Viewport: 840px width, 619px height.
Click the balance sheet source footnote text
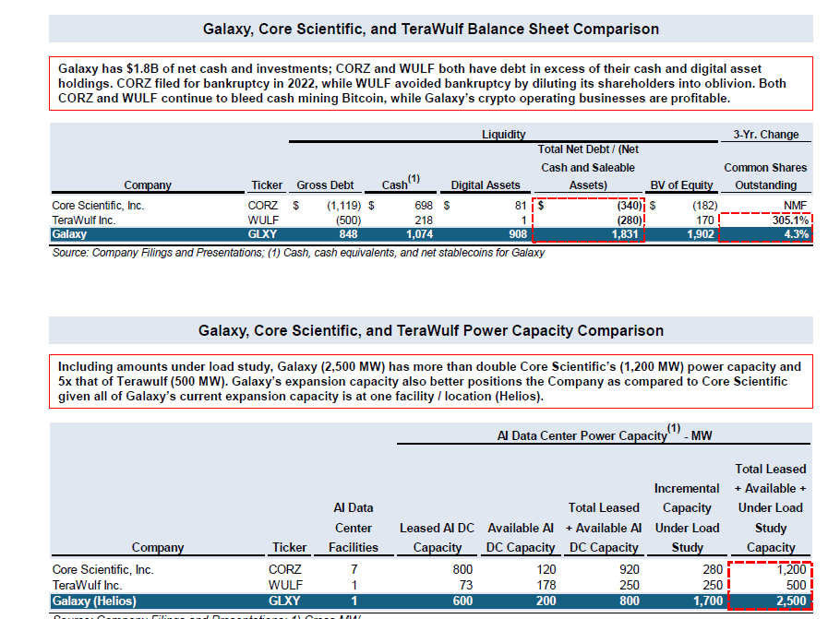(298, 252)
